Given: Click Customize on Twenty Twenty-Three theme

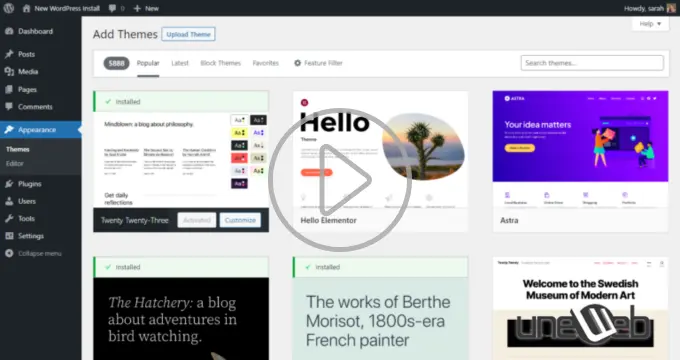Looking at the screenshot, I should click(x=240, y=220).
